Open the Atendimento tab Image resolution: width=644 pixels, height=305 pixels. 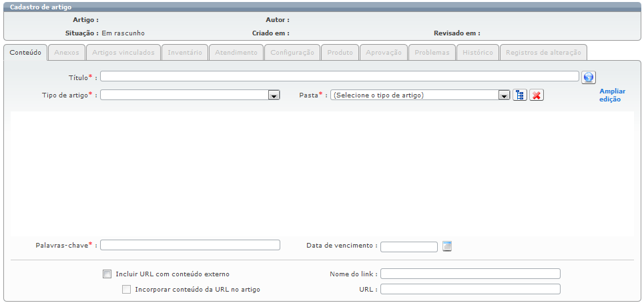[236, 53]
